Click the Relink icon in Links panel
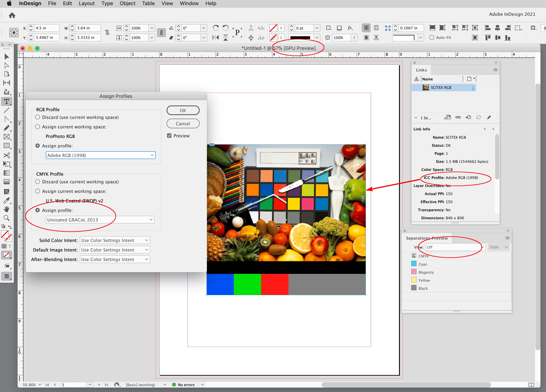Screen dimensions: 546x392 pos(458,117)
